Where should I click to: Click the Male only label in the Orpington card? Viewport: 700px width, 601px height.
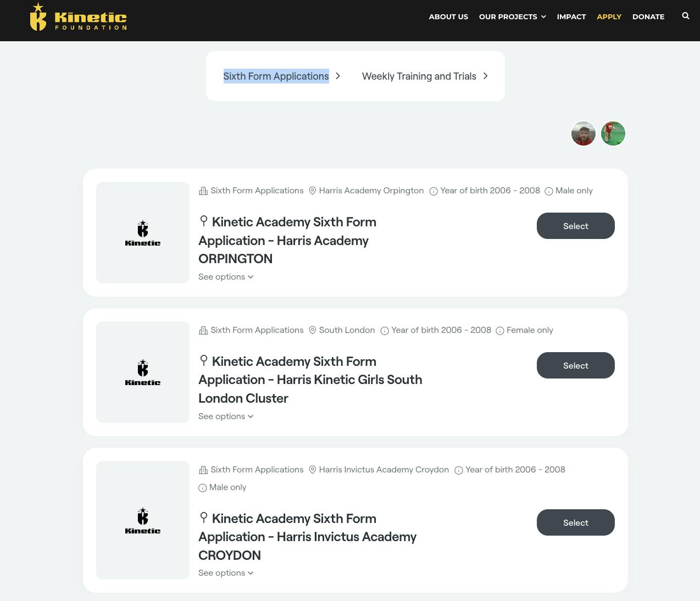[x=574, y=191]
